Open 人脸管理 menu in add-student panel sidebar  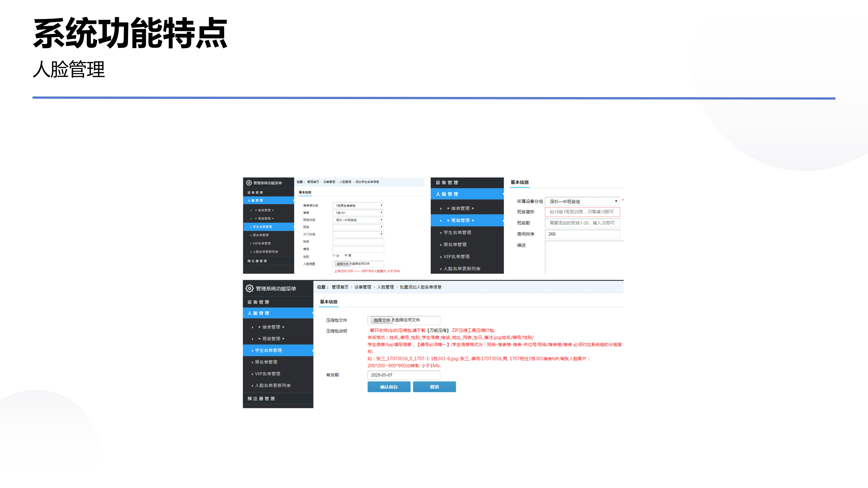tap(269, 200)
